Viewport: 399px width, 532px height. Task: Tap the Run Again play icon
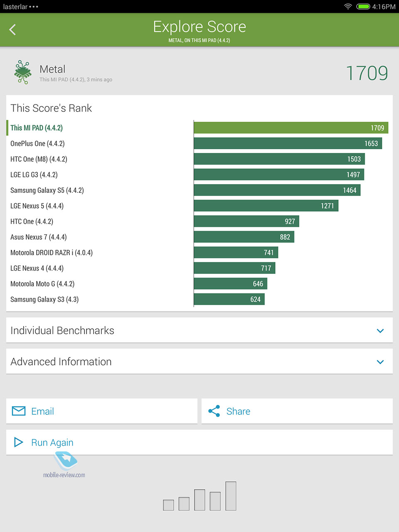pos(18,442)
